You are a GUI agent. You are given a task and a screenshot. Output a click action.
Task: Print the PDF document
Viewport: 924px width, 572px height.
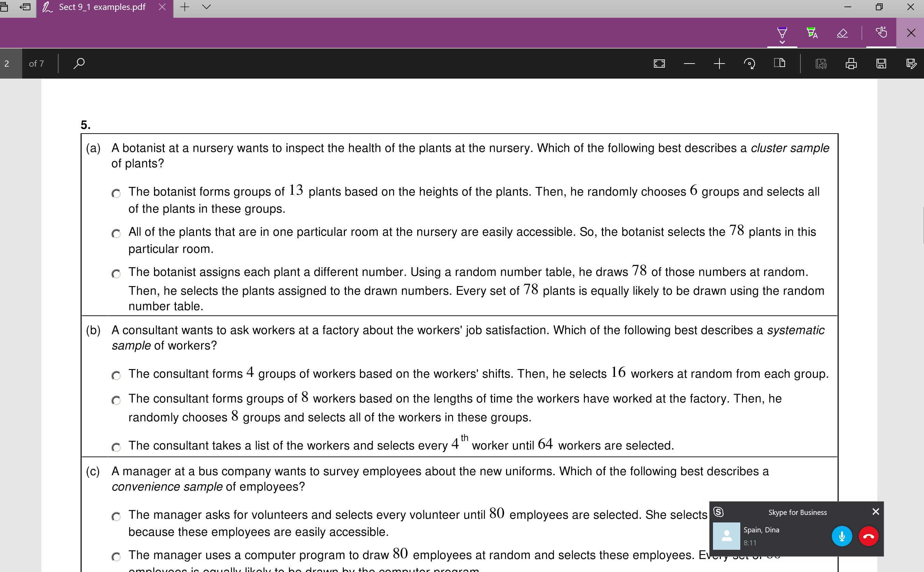click(x=851, y=64)
